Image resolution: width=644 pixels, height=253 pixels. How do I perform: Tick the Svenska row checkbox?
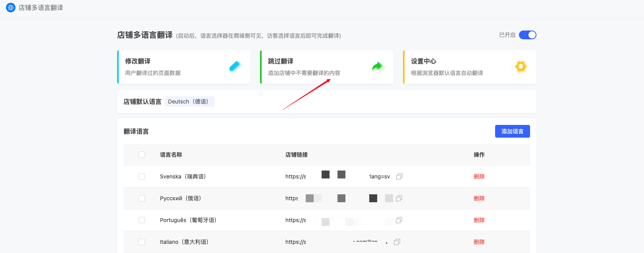(x=142, y=176)
